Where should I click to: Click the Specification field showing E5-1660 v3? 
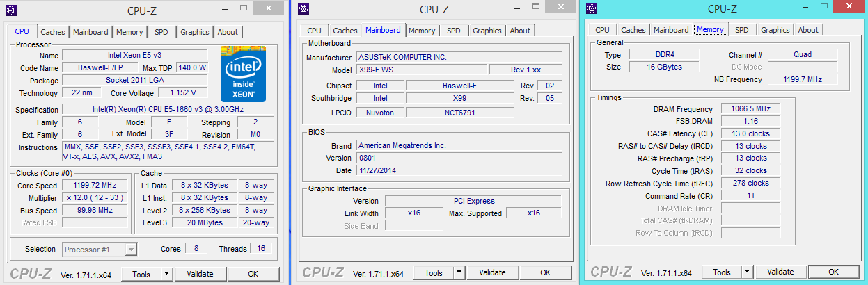coord(168,110)
